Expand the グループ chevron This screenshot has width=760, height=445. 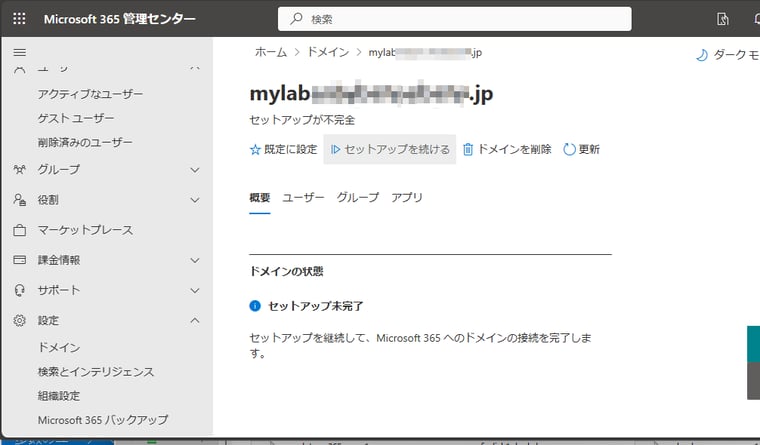(195, 170)
